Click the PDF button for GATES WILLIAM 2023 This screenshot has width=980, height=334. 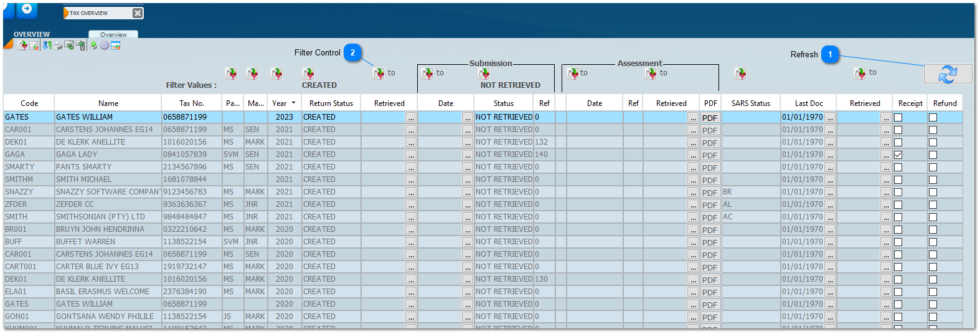pos(710,118)
